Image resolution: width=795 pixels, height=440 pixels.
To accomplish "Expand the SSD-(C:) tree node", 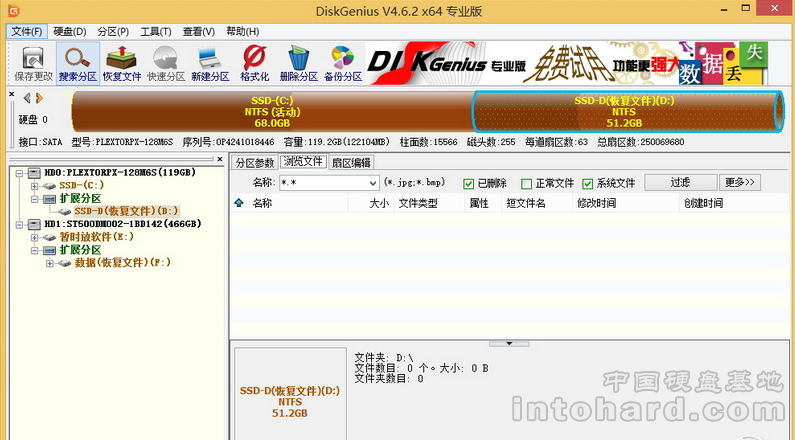I will [x=34, y=186].
